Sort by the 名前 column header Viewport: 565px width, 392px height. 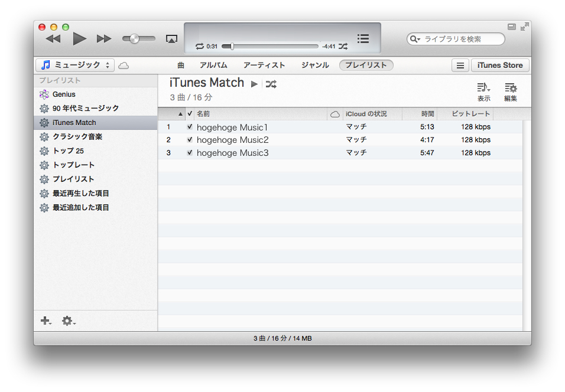[x=261, y=114]
